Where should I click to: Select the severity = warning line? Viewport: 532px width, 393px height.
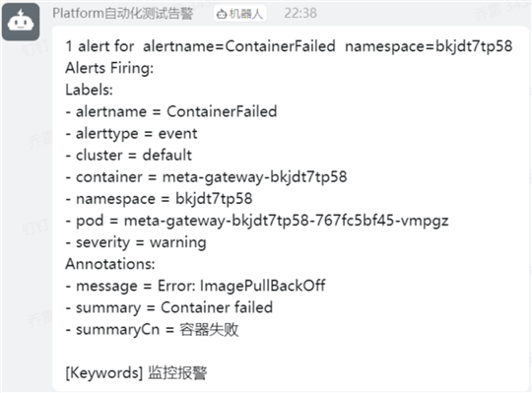tap(136, 242)
